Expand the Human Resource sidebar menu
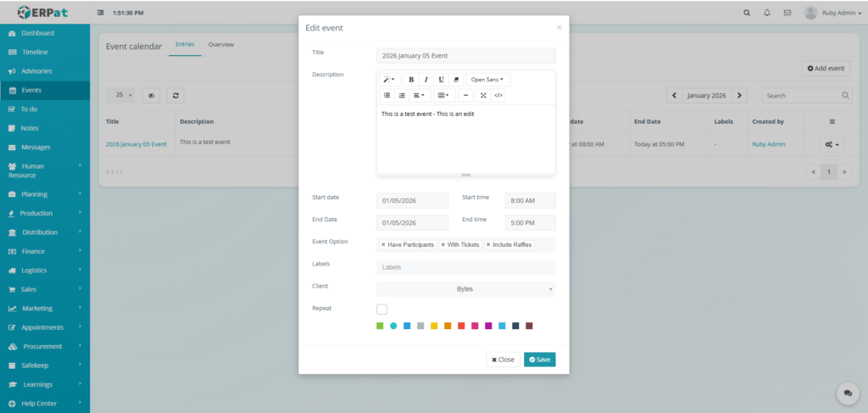868x413 pixels. coord(45,170)
